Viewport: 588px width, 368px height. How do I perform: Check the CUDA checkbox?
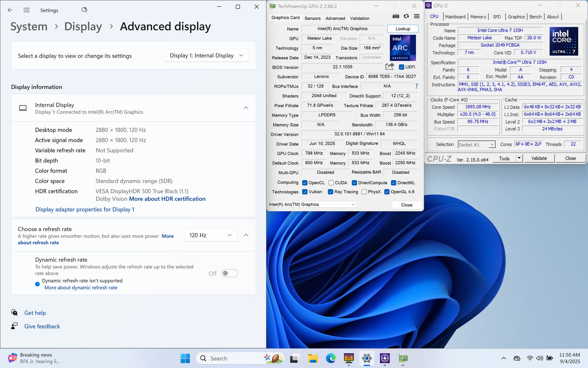[x=331, y=183]
